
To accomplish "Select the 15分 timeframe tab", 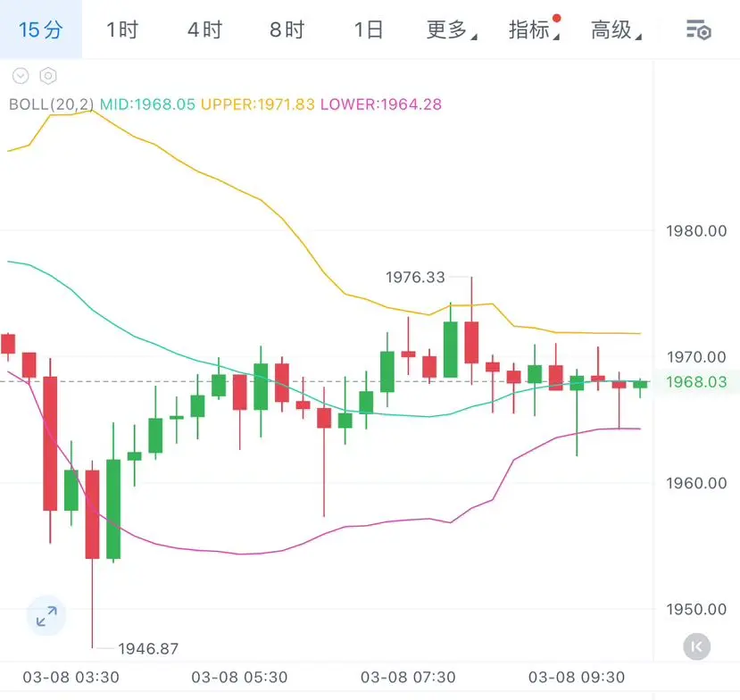I will point(40,29).
